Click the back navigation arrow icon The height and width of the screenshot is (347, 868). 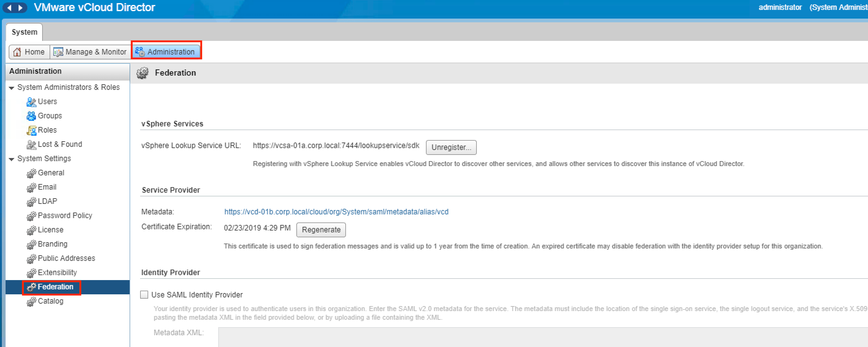coord(9,7)
